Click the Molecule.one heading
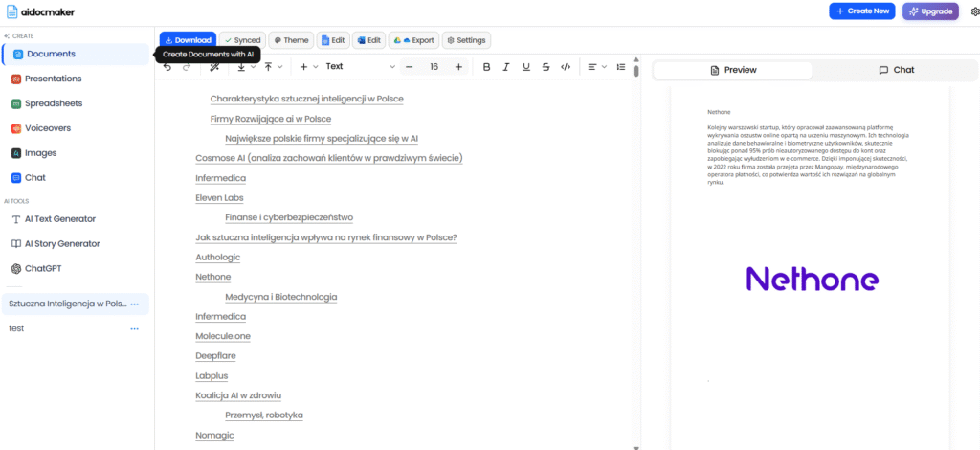980x450 pixels. coord(223,336)
